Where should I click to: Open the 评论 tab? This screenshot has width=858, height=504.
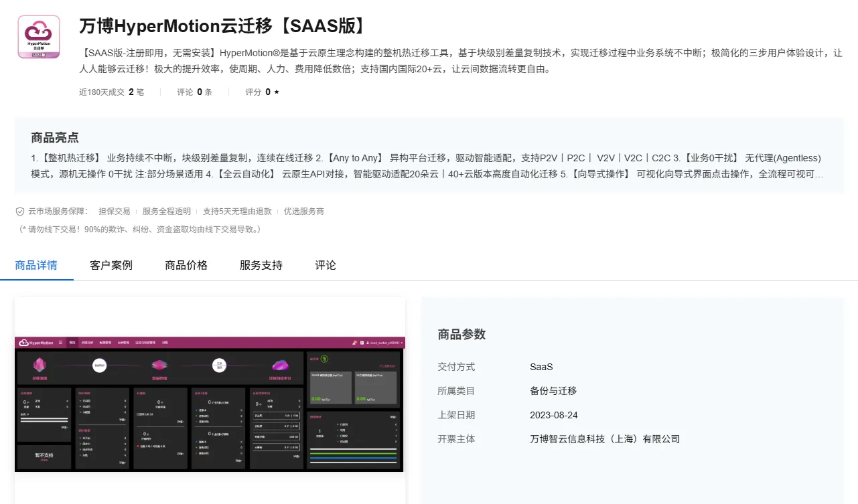pyautogui.click(x=325, y=264)
